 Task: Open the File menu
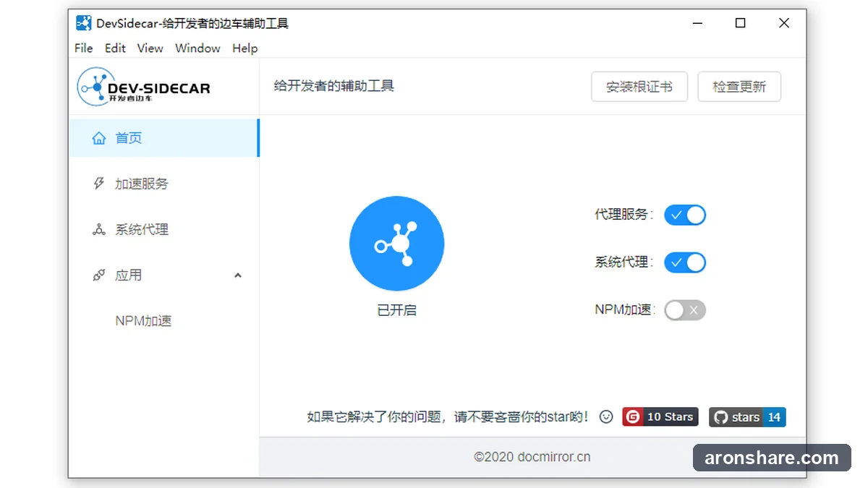(x=84, y=48)
